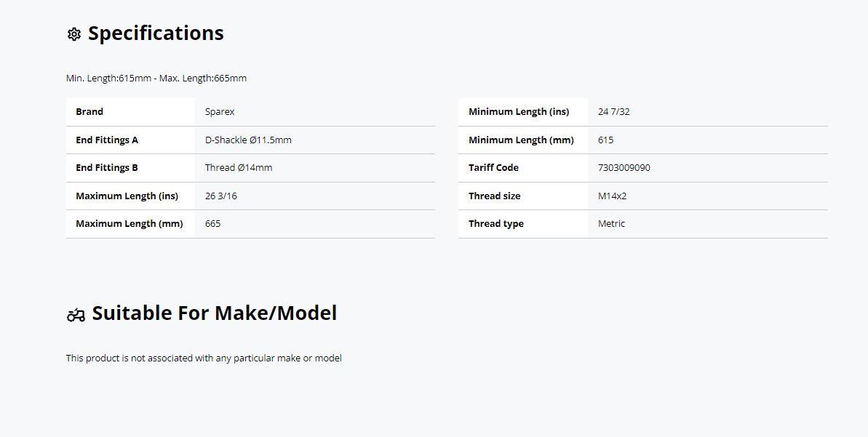Click the Thread type value Metric
Screen dimensions: 868x437
pyautogui.click(x=611, y=223)
